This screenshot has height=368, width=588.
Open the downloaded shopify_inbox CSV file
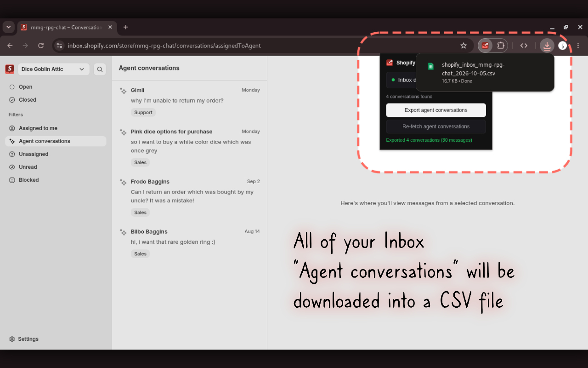(485, 73)
